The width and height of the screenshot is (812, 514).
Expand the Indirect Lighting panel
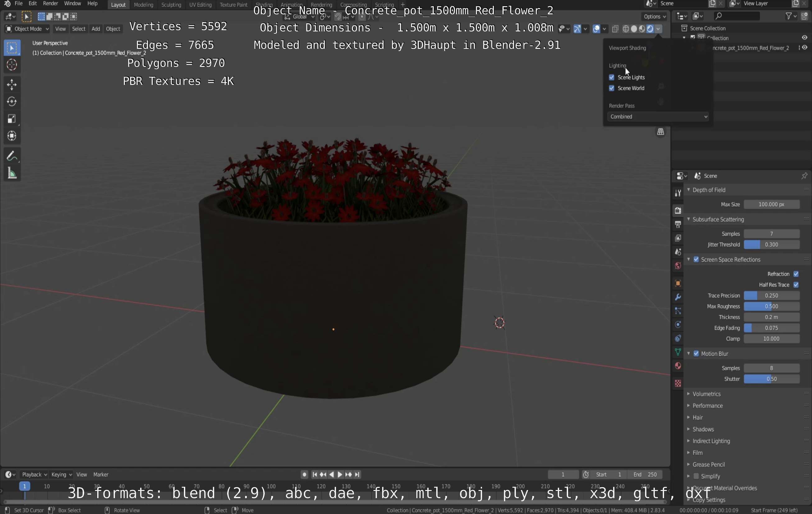tap(711, 441)
